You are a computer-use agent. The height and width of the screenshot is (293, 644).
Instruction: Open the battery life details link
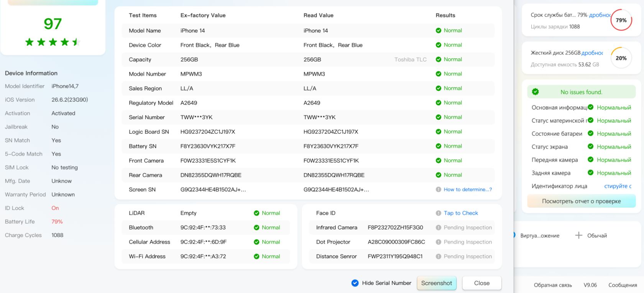(600, 15)
